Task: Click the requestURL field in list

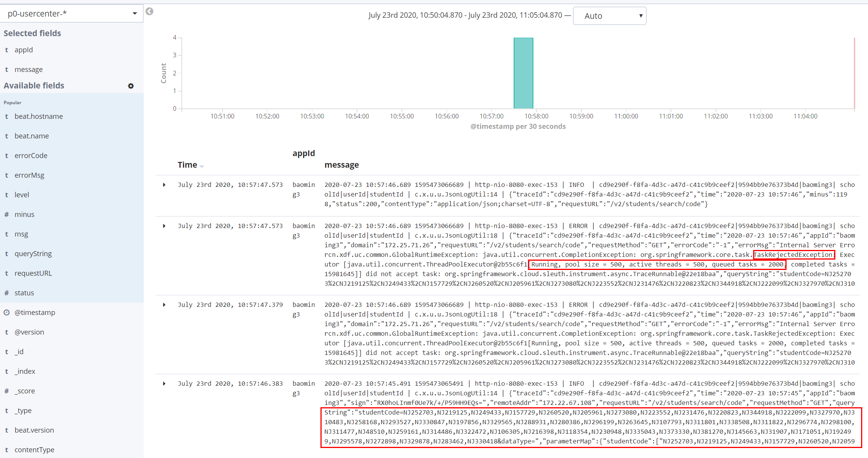Action: 33,273
